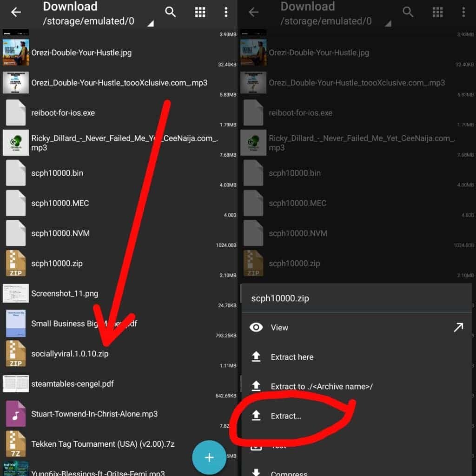Open steamtables-cengel.pdf thumbnail

(16, 383)
